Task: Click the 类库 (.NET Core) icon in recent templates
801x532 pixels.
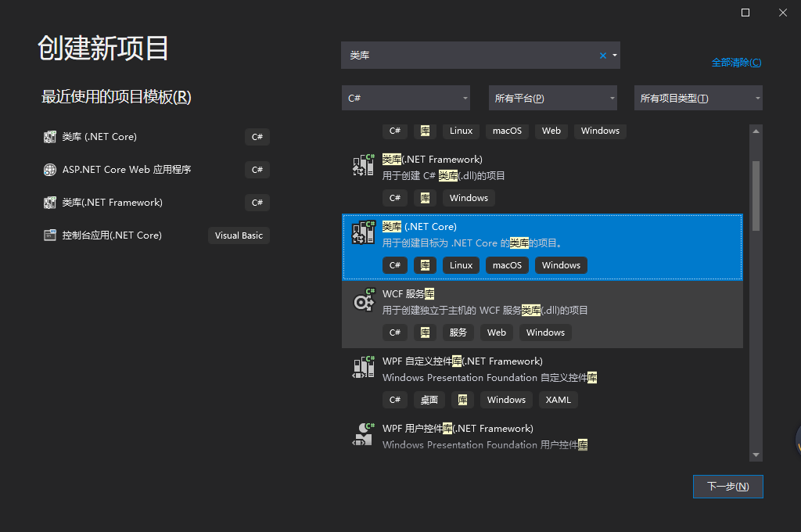Action: click(49, 137)
